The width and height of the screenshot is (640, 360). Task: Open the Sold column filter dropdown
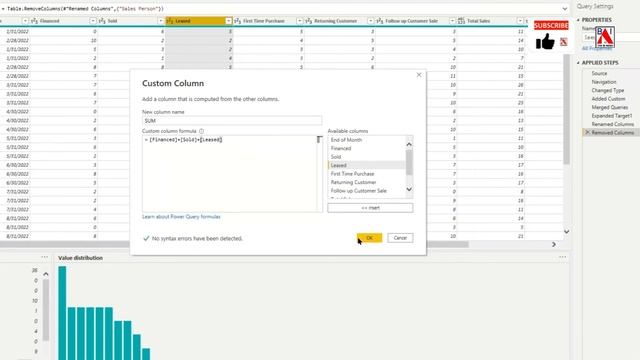tap(160, 21)
